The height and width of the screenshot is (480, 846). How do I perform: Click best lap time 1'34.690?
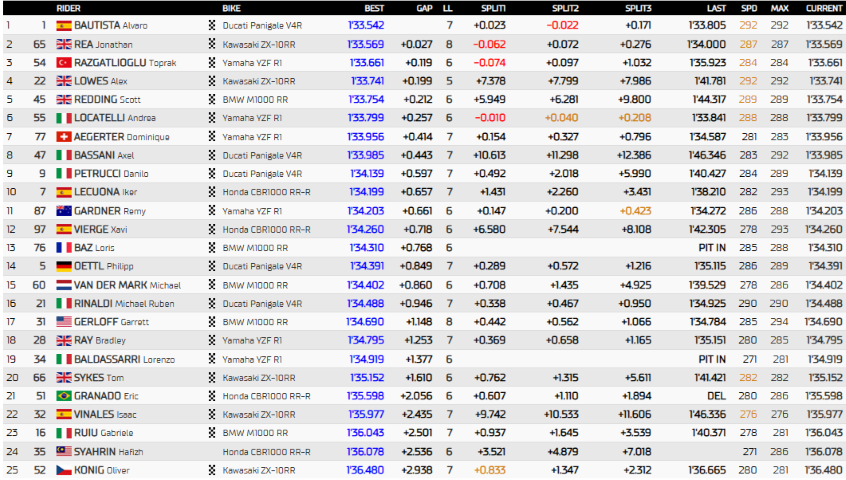click(365, 321)
